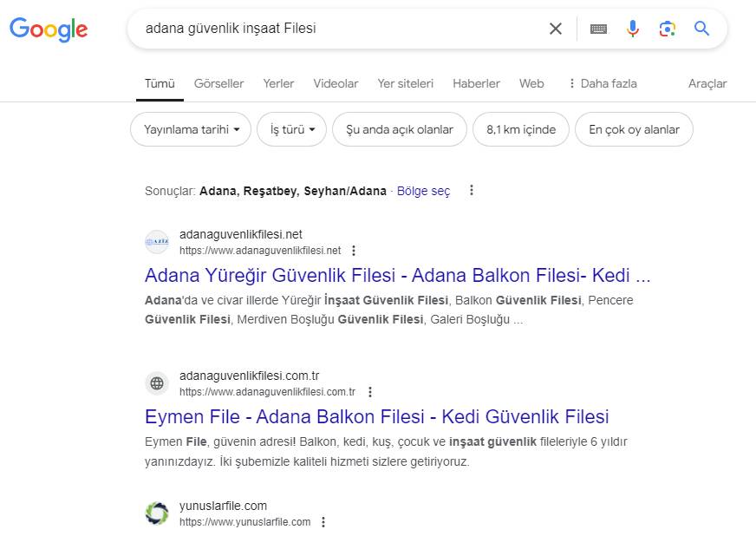Clear the search box with X icon

coord(556,29)
